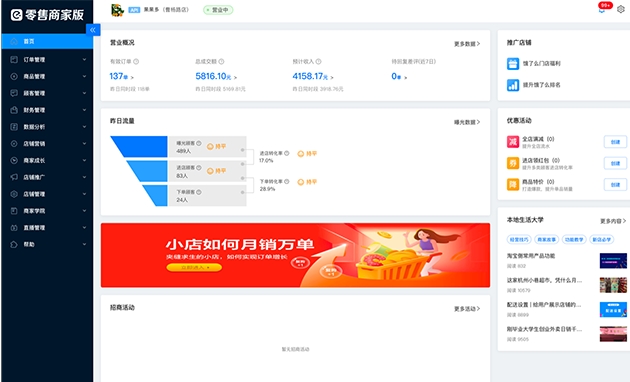This screenshot has height=382, width=630.
Task: Expand the 财务管理 chevron
Action: click(84, 110)
